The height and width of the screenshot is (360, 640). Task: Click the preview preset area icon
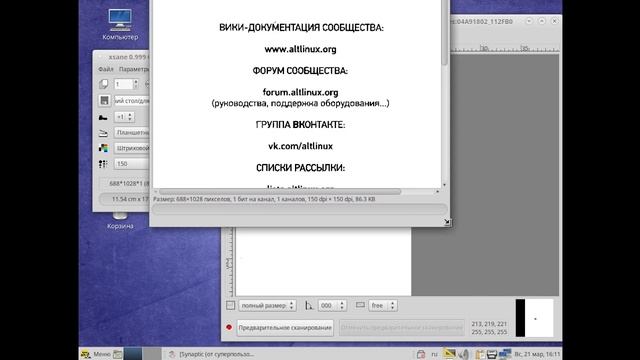[231, 305]
